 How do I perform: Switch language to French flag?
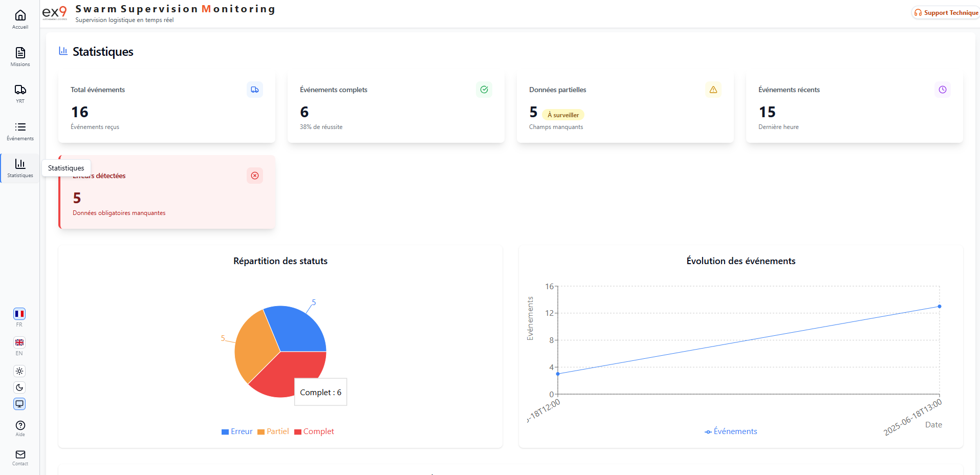19,314
